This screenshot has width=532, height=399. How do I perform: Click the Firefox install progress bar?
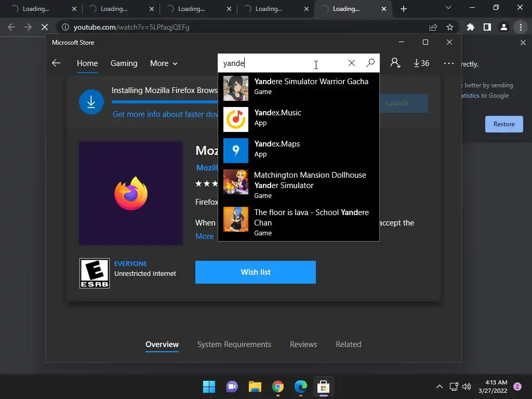pos(165,101)
